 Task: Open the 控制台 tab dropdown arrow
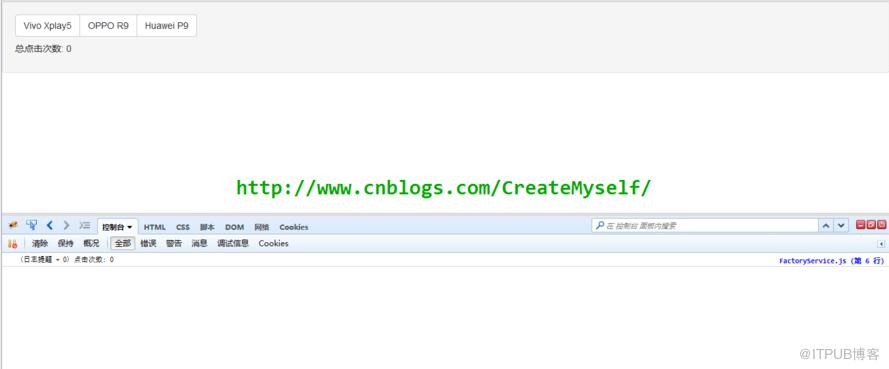click(130, 227)
